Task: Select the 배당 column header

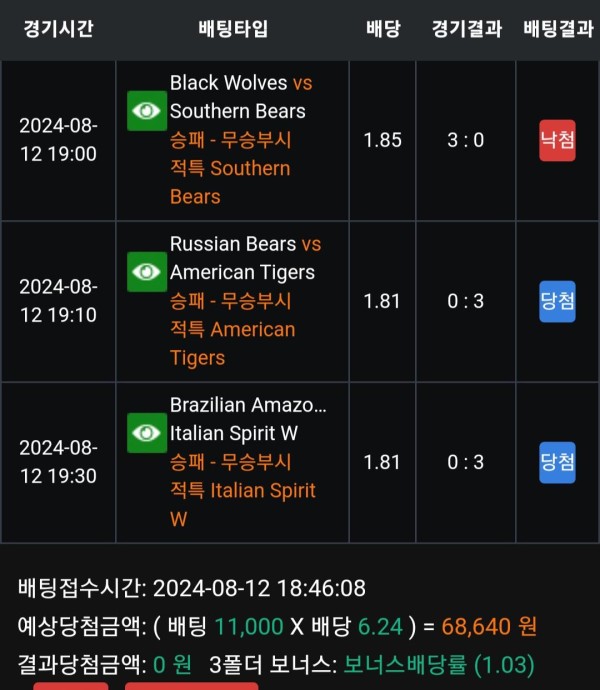Action: [383, 29]
